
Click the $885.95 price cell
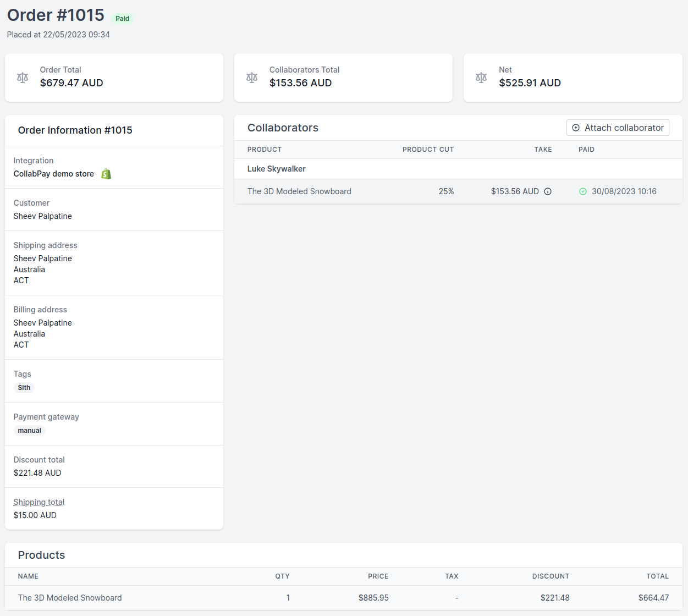tap(373, 598)
